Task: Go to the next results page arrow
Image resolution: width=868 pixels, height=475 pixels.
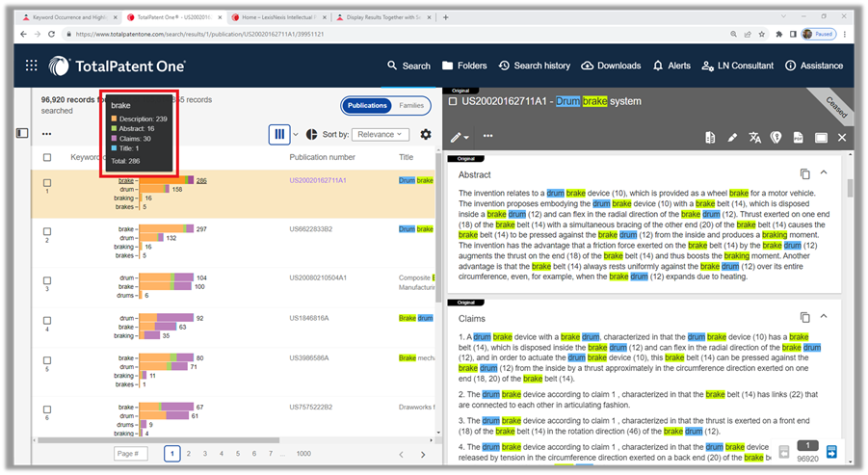Action: point(424,455)
